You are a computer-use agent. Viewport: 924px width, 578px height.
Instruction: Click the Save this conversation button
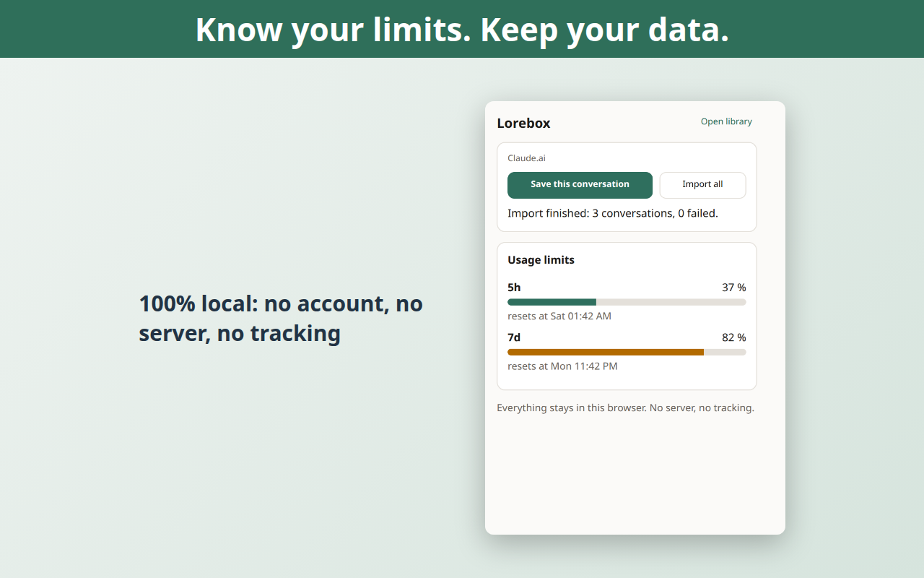(x=580, y=185)
